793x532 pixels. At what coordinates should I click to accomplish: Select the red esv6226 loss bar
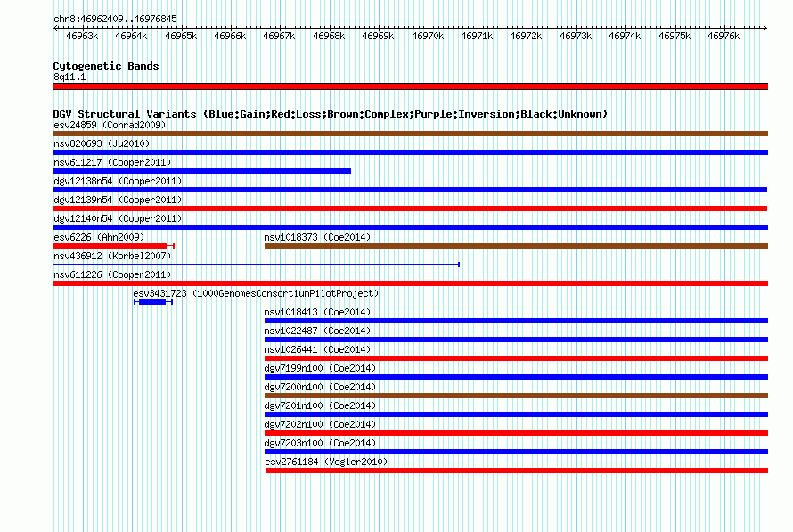(114, 246)
